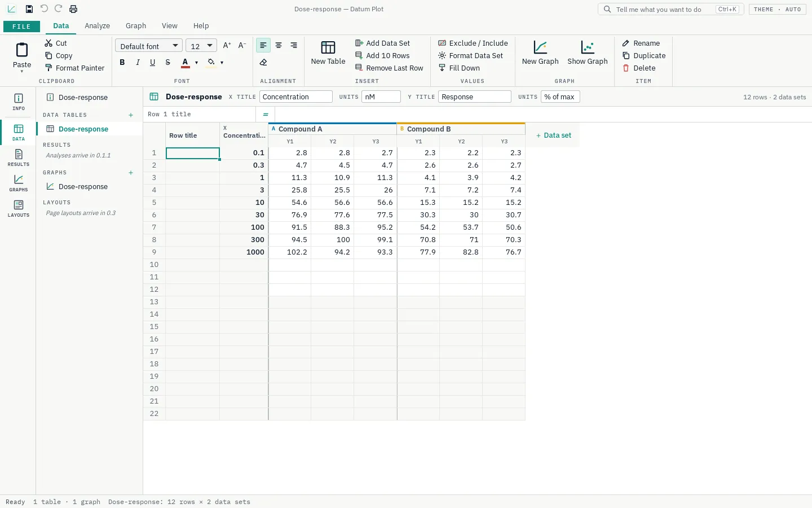Open Layouts section in the sidebar

[19, 208]
